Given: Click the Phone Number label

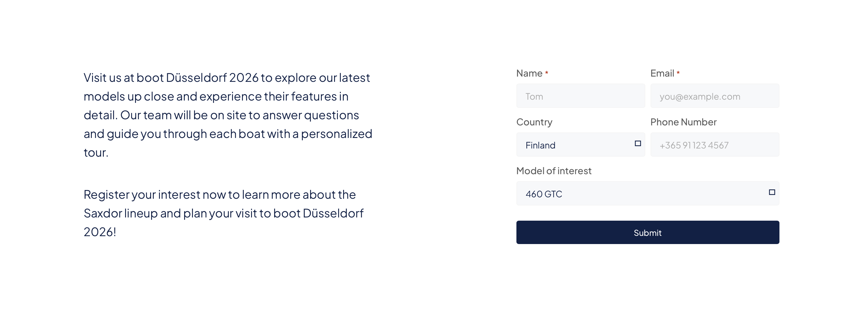Looking at the screenshot, I should coord(683,122).
